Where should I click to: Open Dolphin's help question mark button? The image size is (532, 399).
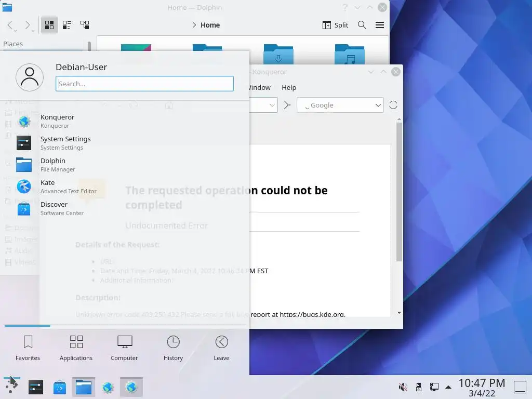tap(345, 7)
